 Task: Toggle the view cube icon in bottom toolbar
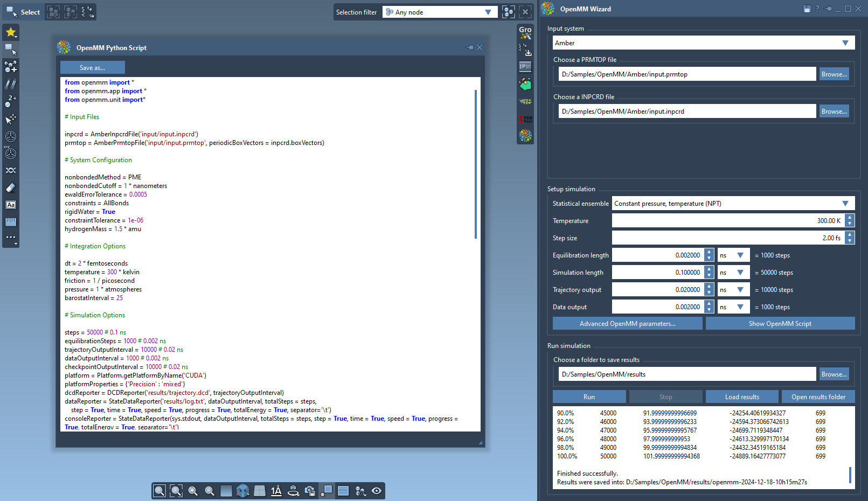point(243,491)
